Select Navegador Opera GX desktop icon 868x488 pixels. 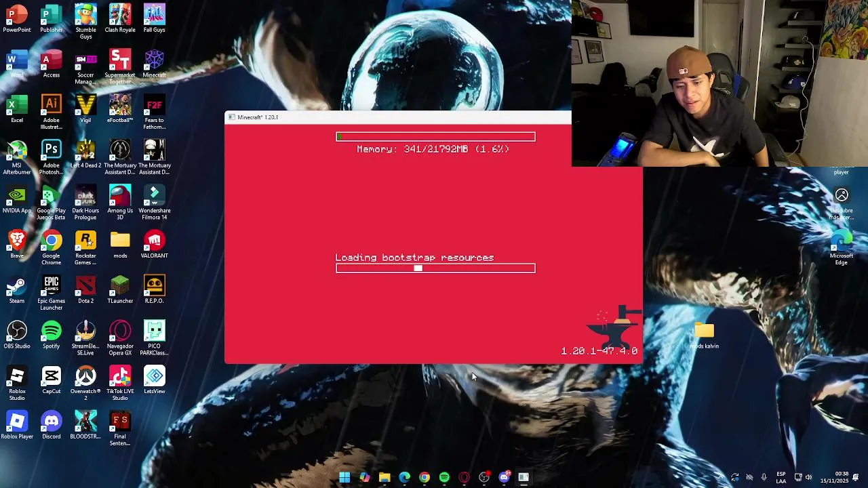[x=120, y=338]
